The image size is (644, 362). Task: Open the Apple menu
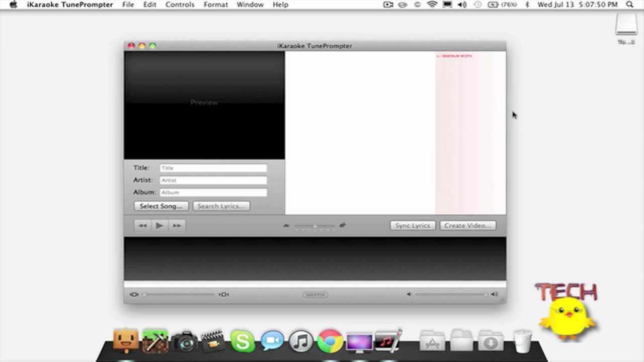click(13, 5)
